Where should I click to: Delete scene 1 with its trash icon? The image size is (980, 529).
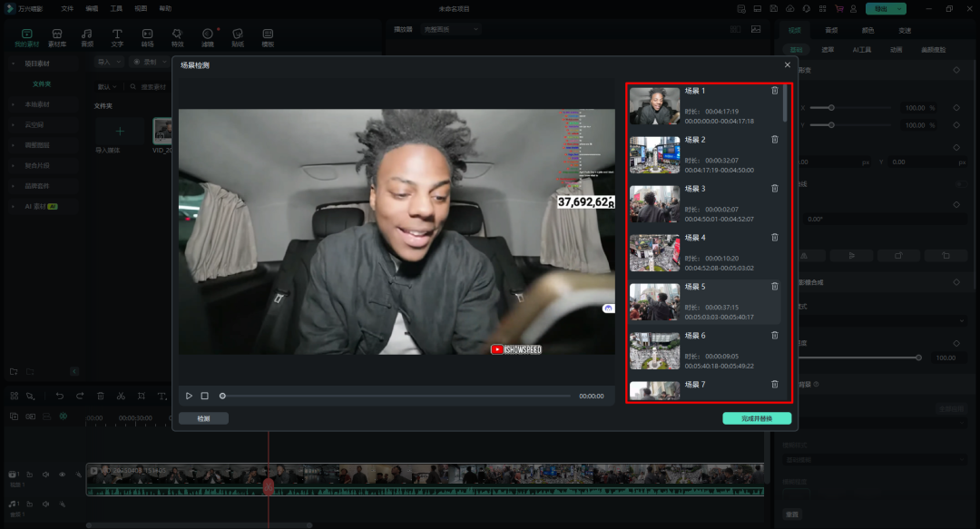pyautogui.click(x=774, y=91)
